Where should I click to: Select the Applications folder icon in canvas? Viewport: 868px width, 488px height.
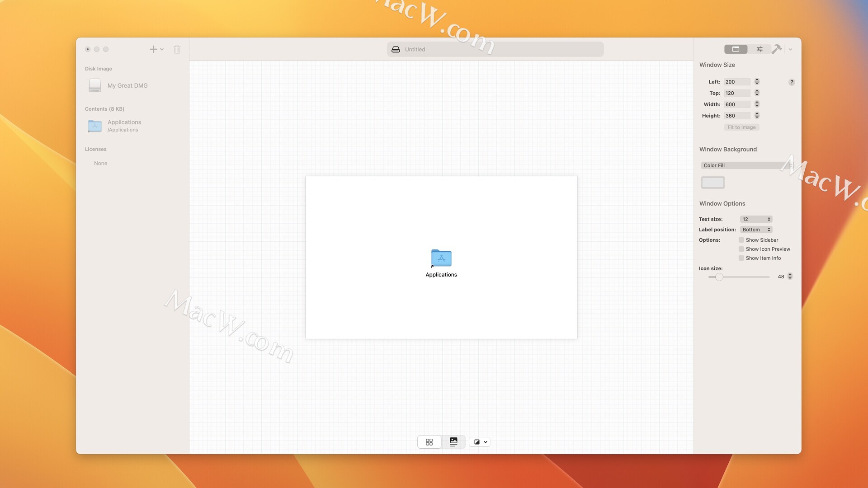(x=441, y=258)
